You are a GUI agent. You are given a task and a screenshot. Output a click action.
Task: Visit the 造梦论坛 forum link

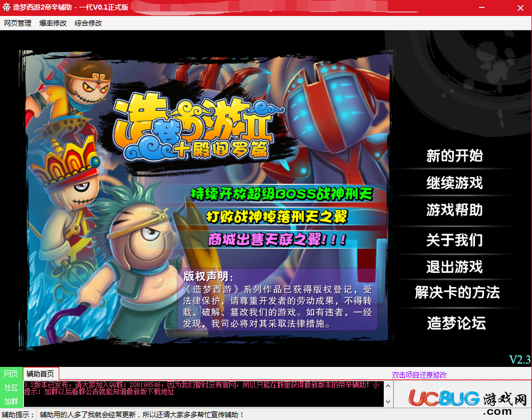[456, 323]
